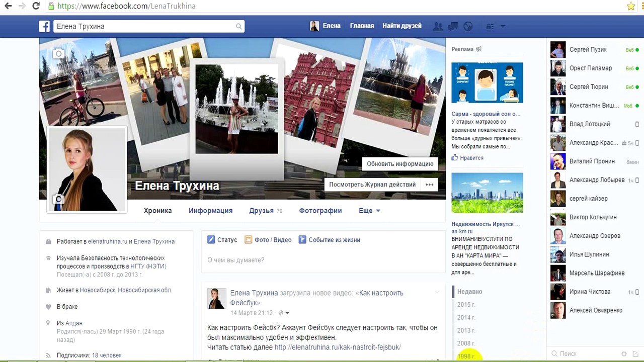Viewport: 644px width, 362px height.
Task: Switch to the Фотографии tab
Action: point(320,211)
